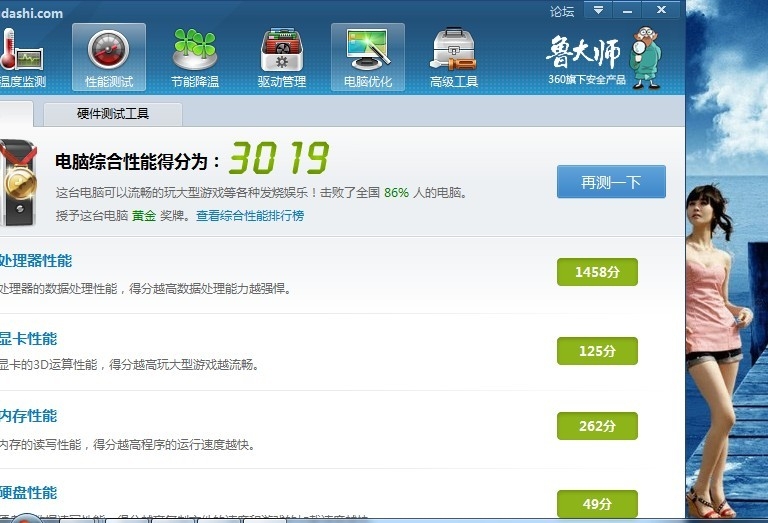Open 电脑优化 computer optimization icon
The height and width of the screenshot is (523, 768).
[x=367, y=57]
